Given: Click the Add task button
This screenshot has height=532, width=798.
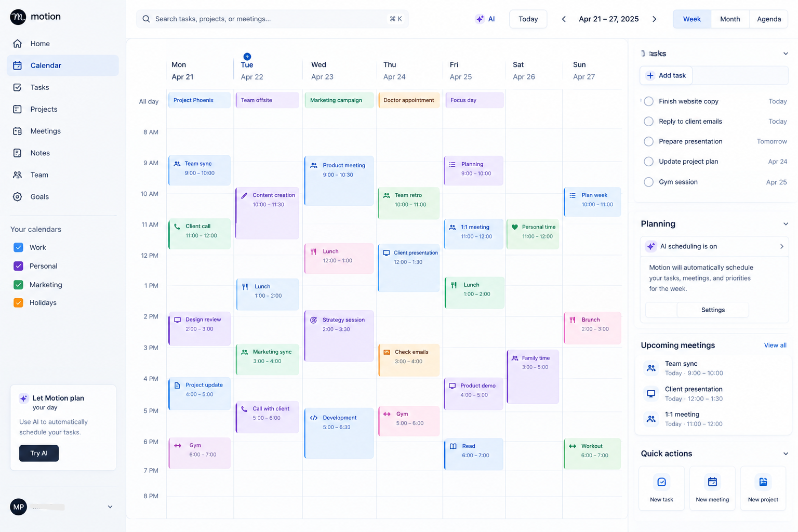Looking at the screenshot, I should click(666, 75).
